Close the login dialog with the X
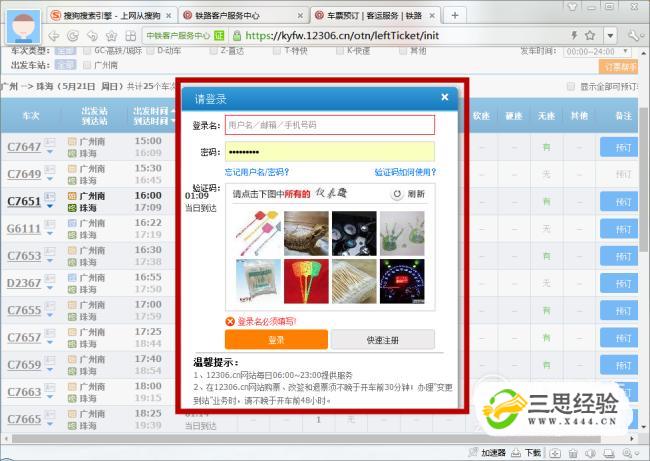650x461 pixels. pos(445,97)
